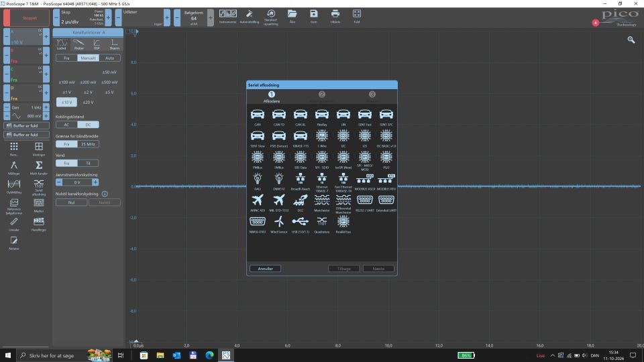This screenshot has width=644, height=362.
Task: Increase timebase with plus button
Action: pos(109,17)
